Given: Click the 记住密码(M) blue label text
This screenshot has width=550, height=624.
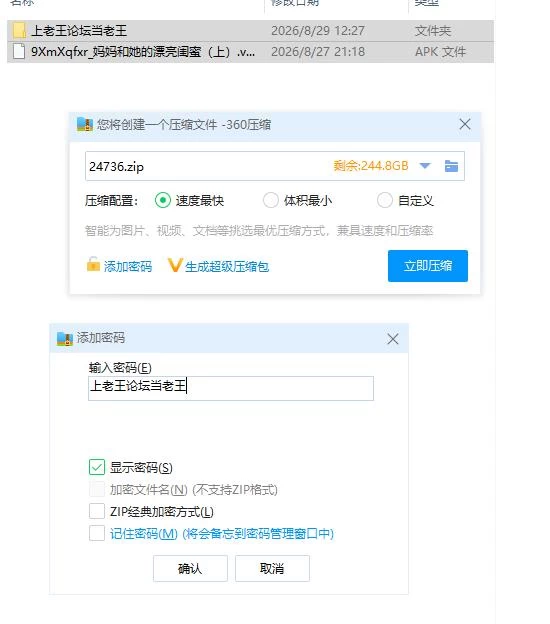Looking at the screenshot, I should pos(222,533).
